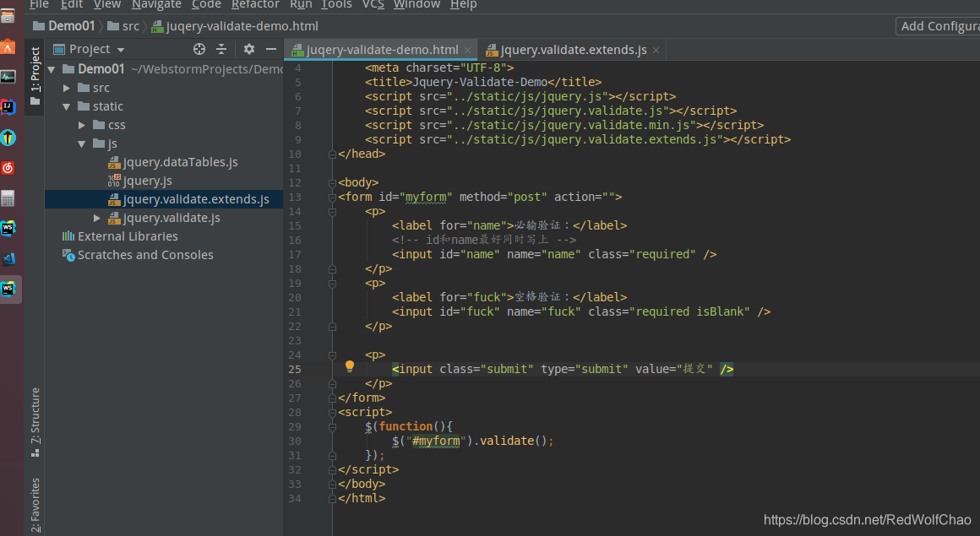Collapse the js folder arrow
The height and width of the screenshot is (536, 980).
pos(82,143)
